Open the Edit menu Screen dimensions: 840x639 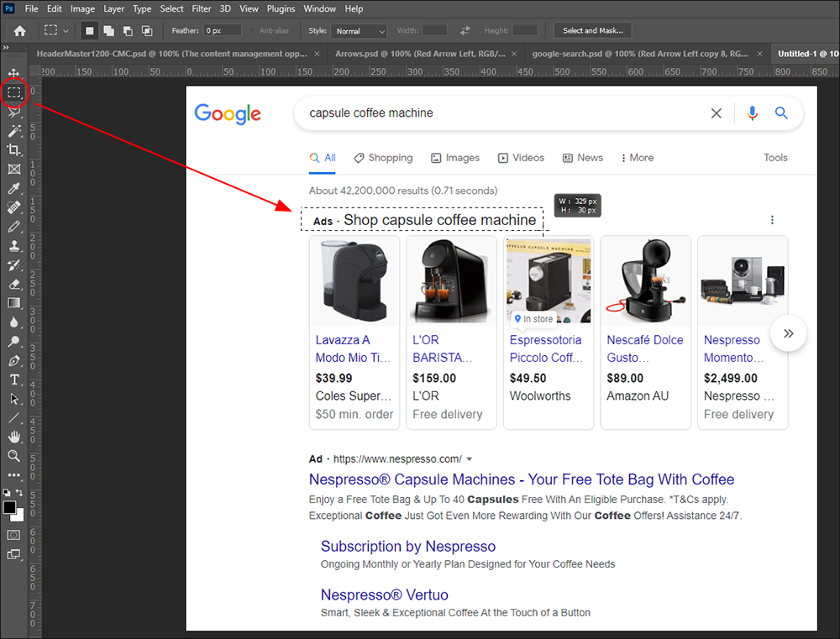pos(54,8)
